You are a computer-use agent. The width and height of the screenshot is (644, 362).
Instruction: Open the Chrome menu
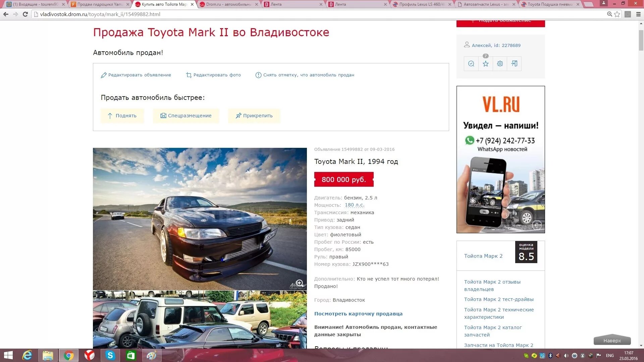tap(638, 14)
